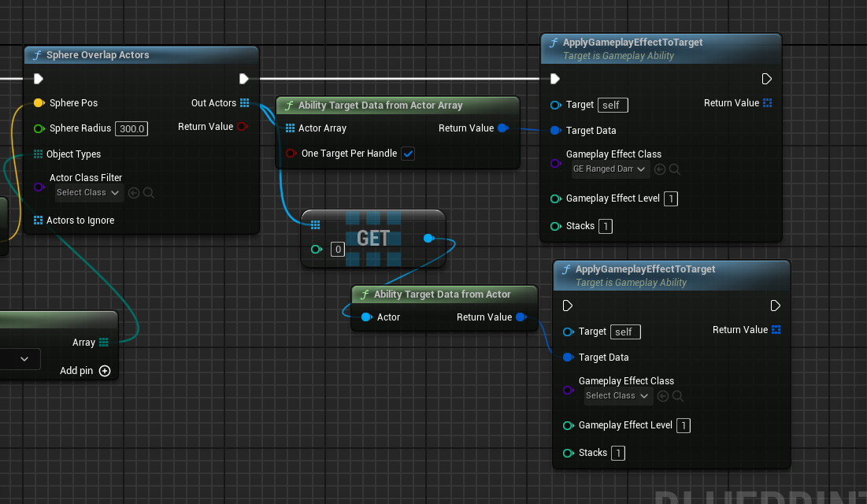
Task: Open the Select Class dropdown under Actor Class Filter
Action: point(87,192)
